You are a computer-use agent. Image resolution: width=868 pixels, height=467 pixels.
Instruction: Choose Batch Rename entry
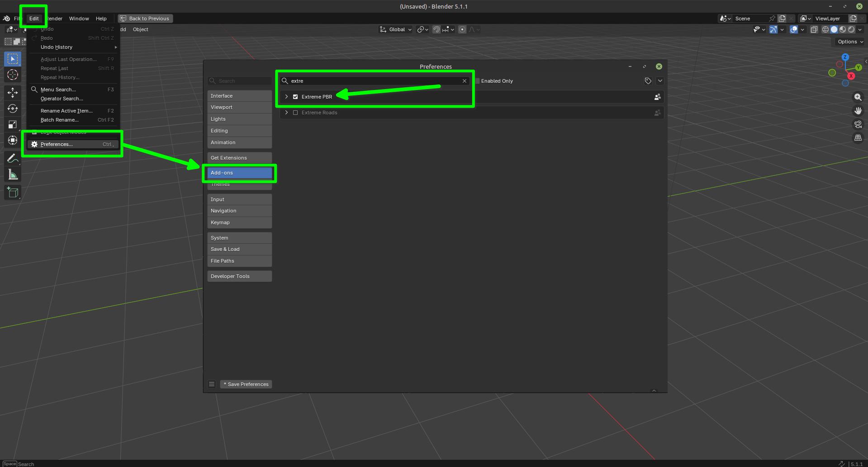(73, 120)
